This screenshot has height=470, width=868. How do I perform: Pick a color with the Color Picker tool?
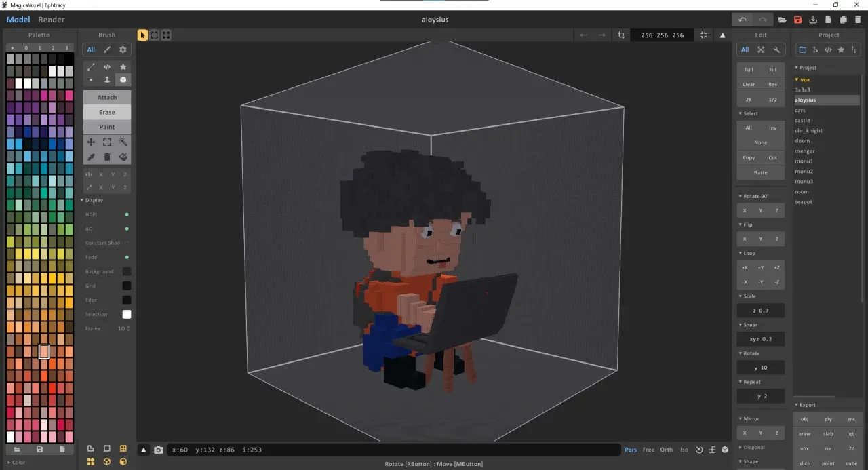90,157
